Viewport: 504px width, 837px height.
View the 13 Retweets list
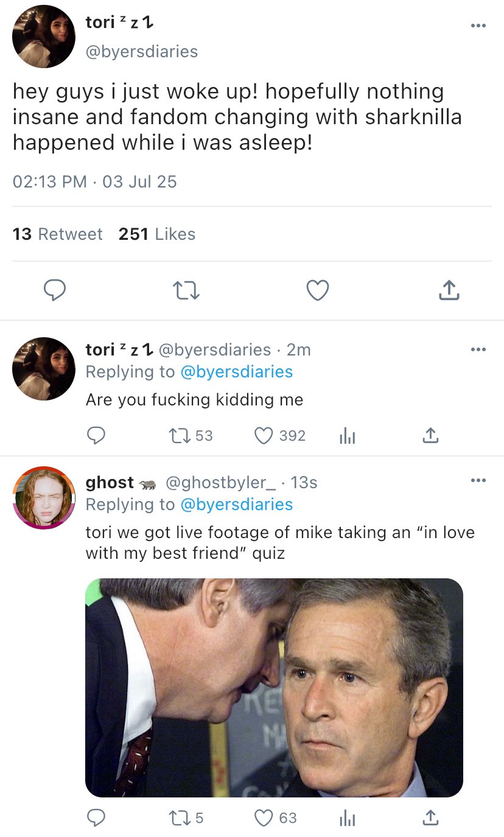(x=58, y=234)
